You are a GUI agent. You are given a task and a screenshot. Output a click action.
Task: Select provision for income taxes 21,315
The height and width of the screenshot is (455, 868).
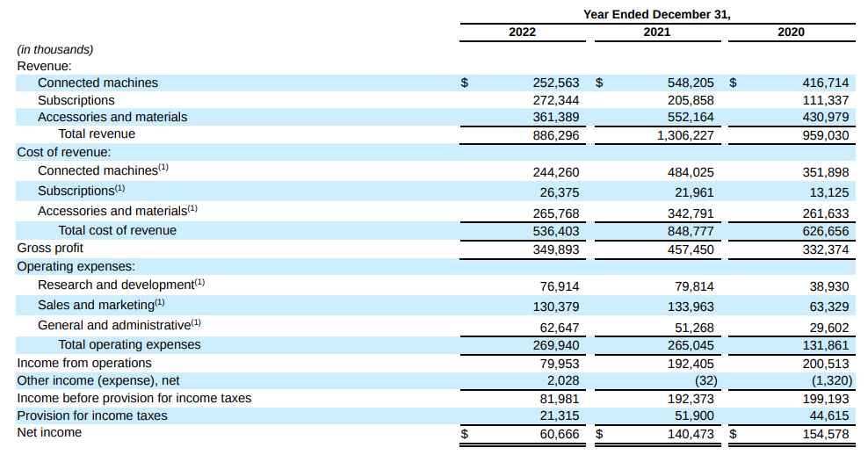(x=559, y=415)
